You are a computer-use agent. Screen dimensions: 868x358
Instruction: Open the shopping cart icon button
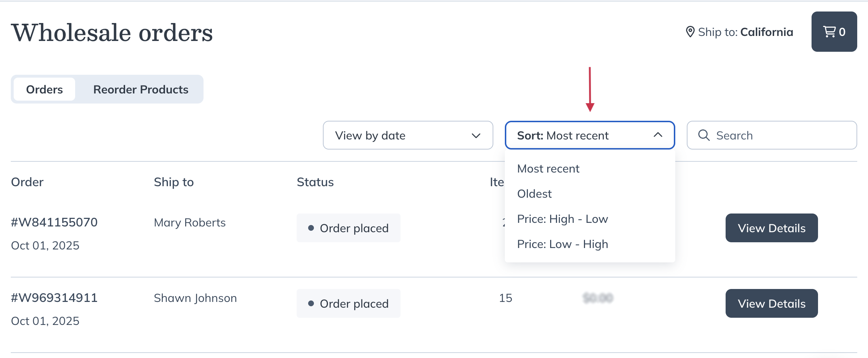pyautogui.click(x=834, y=32)
